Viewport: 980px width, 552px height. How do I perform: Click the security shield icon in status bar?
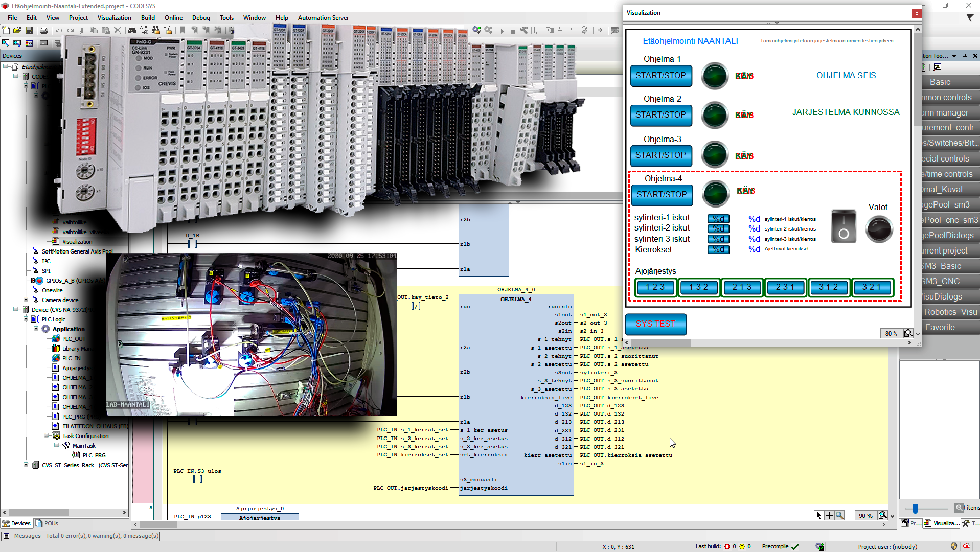tap(954, 546)
